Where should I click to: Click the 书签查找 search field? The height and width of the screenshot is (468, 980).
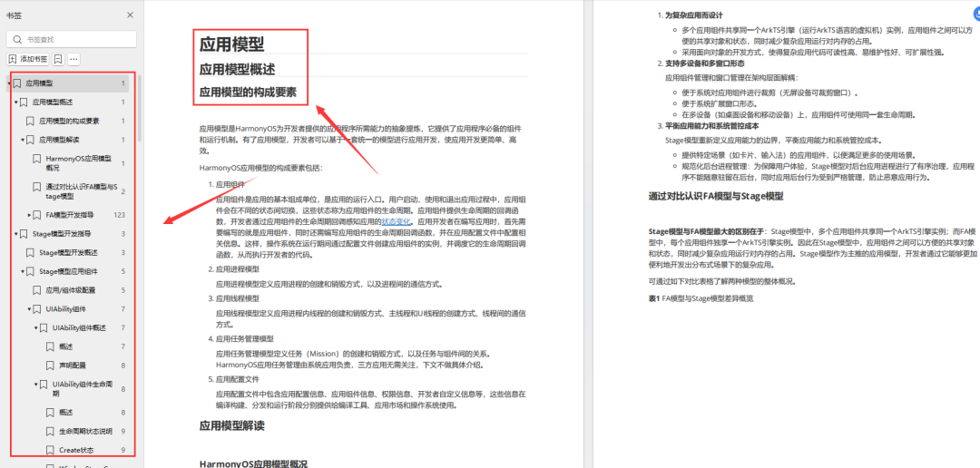[x=72, y=39]
